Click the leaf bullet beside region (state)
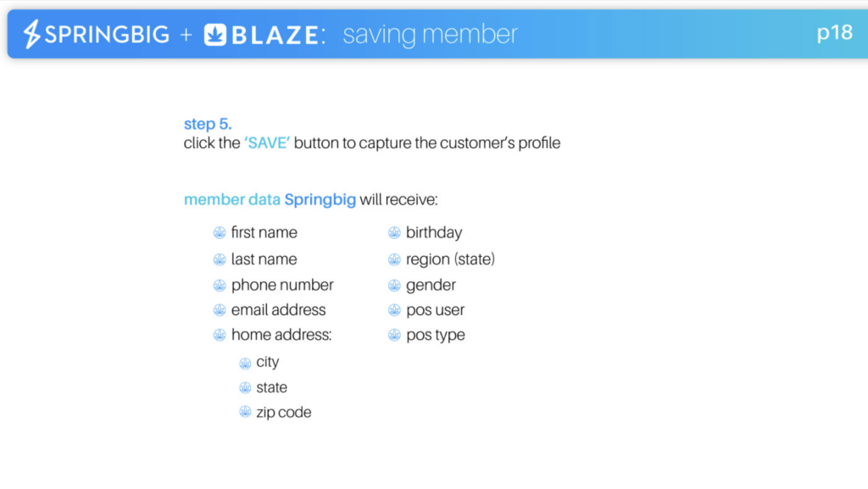 [x=394, y=259]
